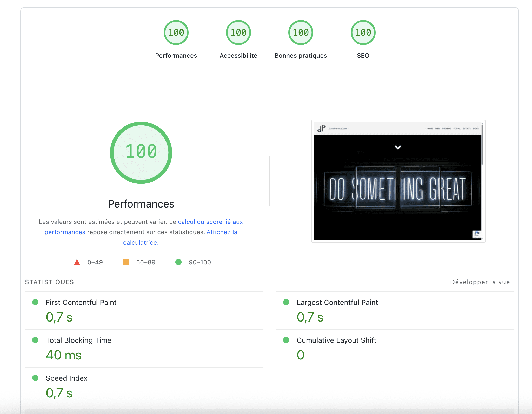Click the Accessibilité score gauge
Image resolution: width=532 pixels, height=414 pixels.
(x=238, y=32)
